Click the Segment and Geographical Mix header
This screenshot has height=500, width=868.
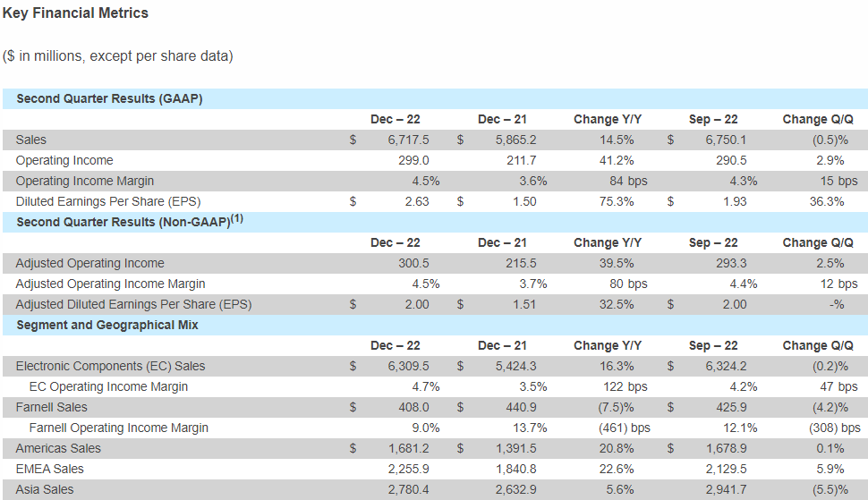107,325
